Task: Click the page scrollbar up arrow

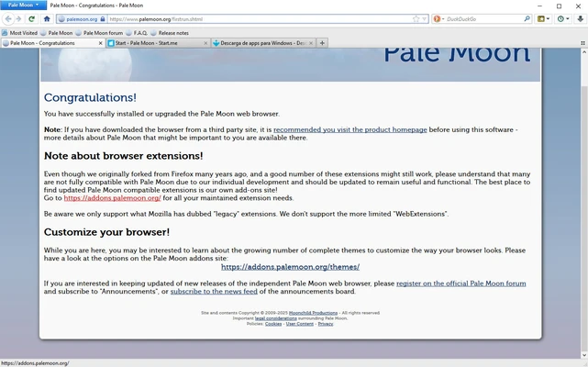Action: pos(584,52)
